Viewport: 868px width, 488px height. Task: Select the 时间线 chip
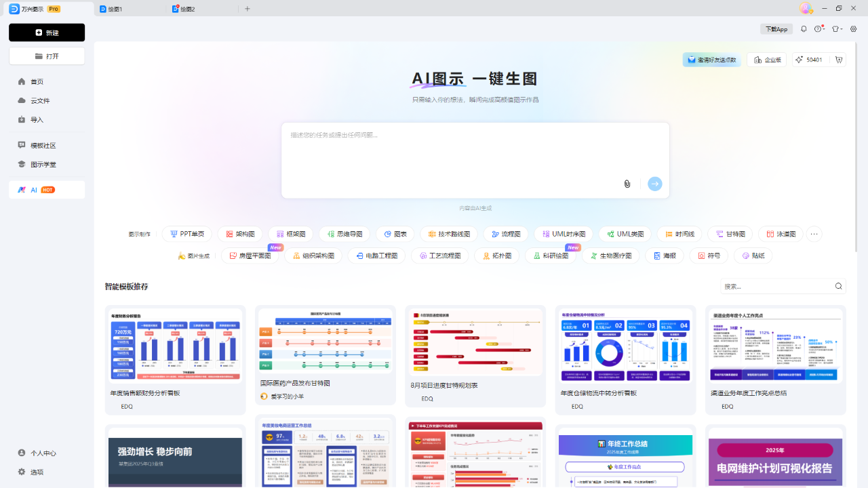pos(679,234)
